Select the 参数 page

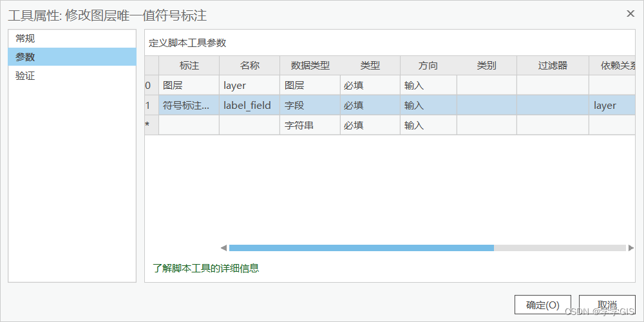[x=72, y=57]
